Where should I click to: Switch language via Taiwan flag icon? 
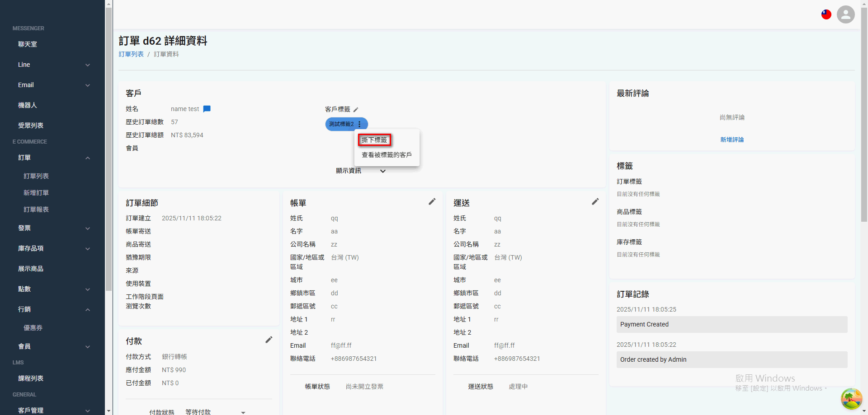826,14
